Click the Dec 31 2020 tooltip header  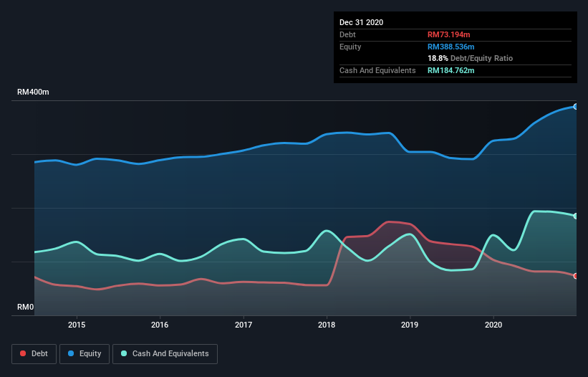(362, 22)
